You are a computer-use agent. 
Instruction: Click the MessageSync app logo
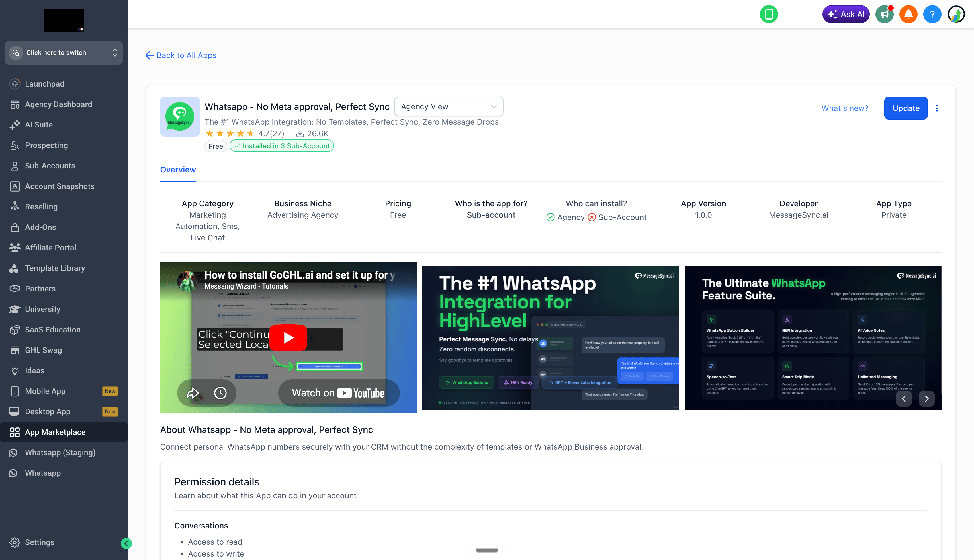tap(180, 117)
